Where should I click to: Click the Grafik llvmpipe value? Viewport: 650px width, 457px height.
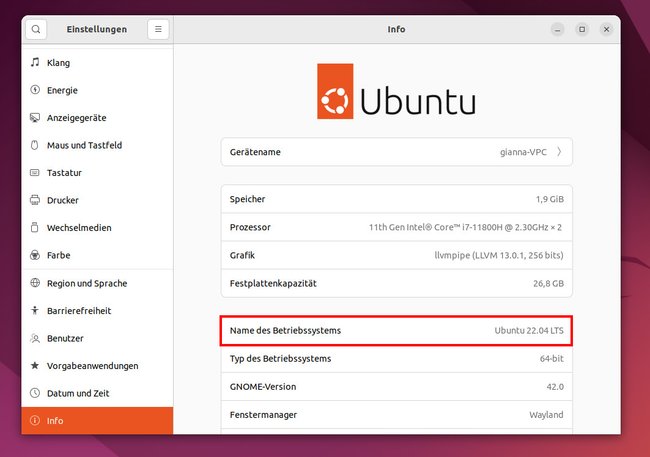point(499,255)
